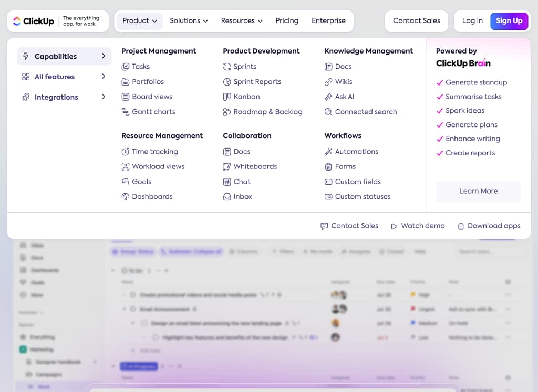The width and height of the screenshot is (538, 392).
Task: Go to the Pricing page
Action: [287, 21]
